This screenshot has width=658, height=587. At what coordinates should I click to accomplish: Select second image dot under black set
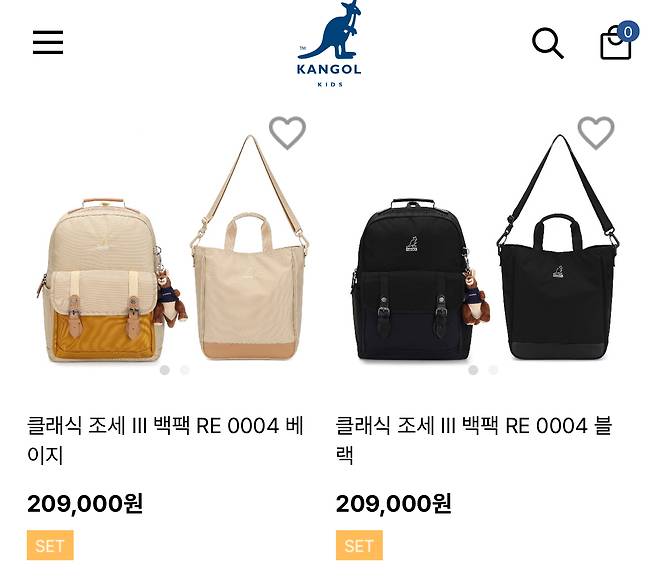click(x=493, y=370)
